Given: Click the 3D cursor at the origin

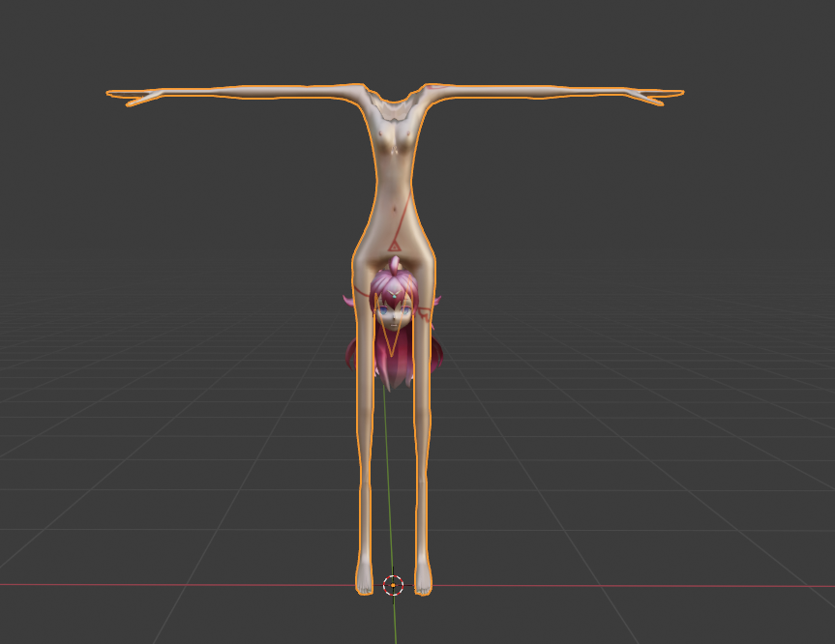Looking at the screenshot, I should (393, 585).
